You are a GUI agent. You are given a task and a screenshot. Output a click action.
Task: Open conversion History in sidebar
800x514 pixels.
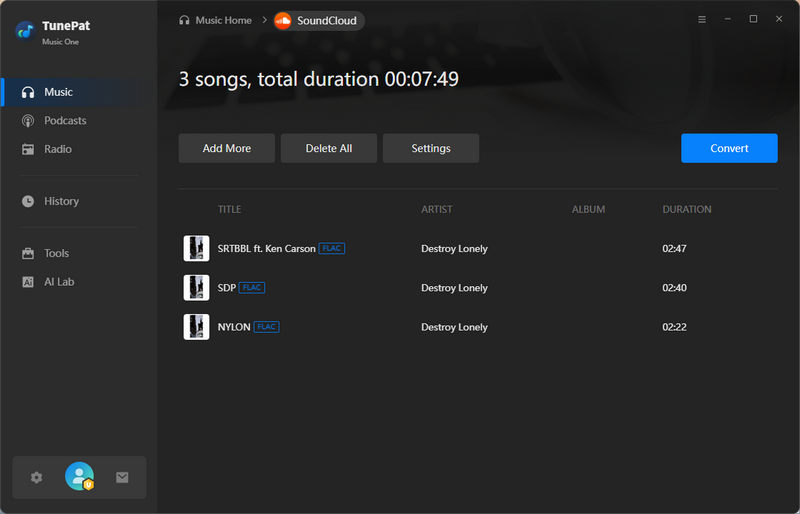[x=61, y=201]
